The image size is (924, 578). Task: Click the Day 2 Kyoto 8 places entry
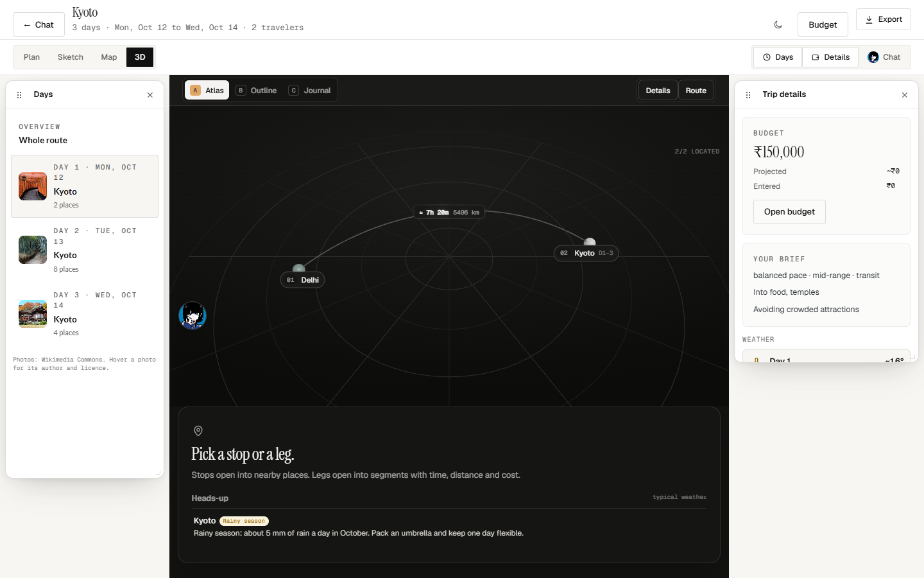[x=85, y=250]
